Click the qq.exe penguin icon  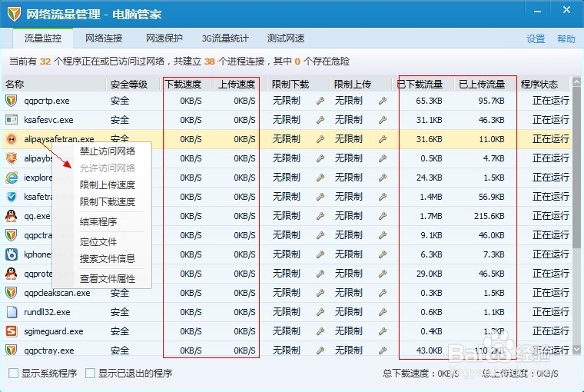(x=12, y=216)
